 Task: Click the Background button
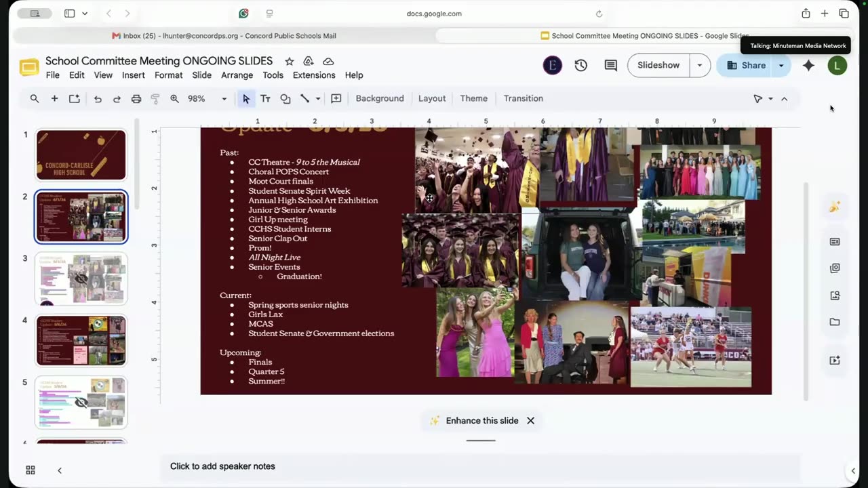pyautogui.click(x=380, y=98)
